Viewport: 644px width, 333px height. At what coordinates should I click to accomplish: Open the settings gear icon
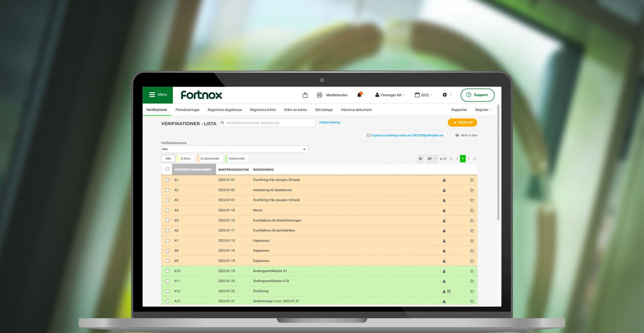[445, 95]
